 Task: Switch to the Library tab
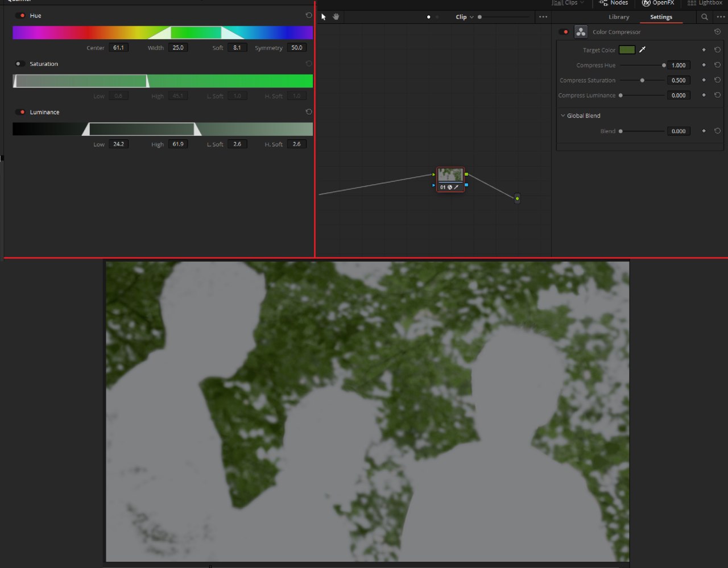coord(619,17)
